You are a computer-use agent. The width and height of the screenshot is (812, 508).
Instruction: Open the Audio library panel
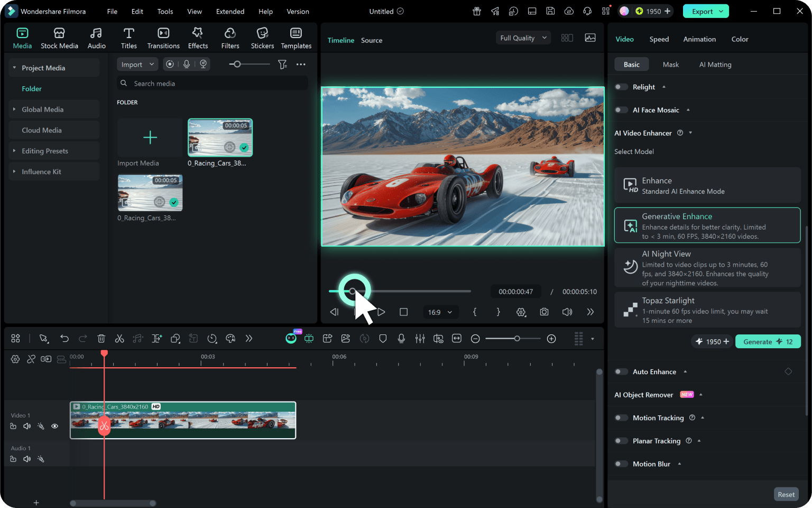click(x=96, y=39)
